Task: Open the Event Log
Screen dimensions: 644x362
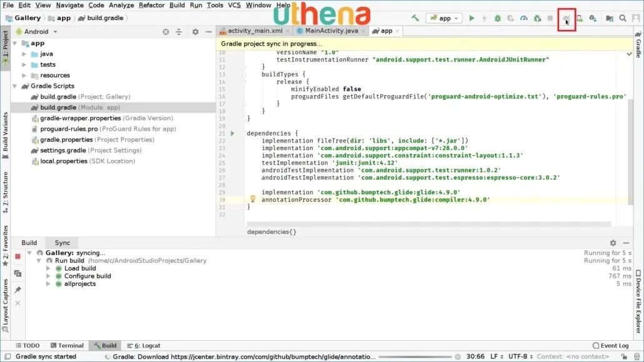Action: coord(611,346)
